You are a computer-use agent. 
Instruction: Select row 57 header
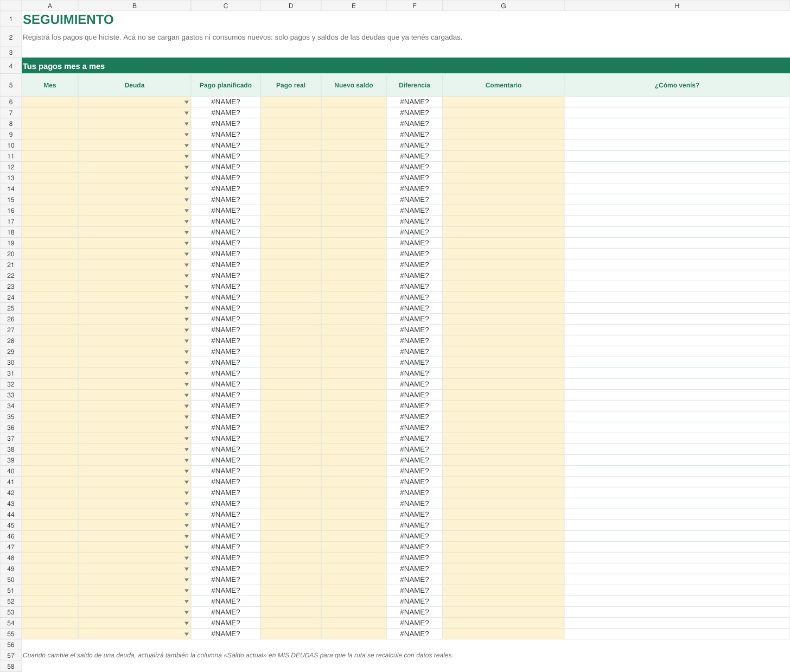pyautogui.click(x=11, y=656)
